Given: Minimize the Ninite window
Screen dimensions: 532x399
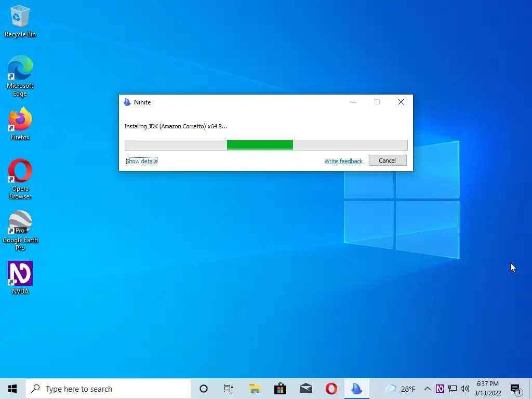Looking at the screenshot, I should point(353,102).
